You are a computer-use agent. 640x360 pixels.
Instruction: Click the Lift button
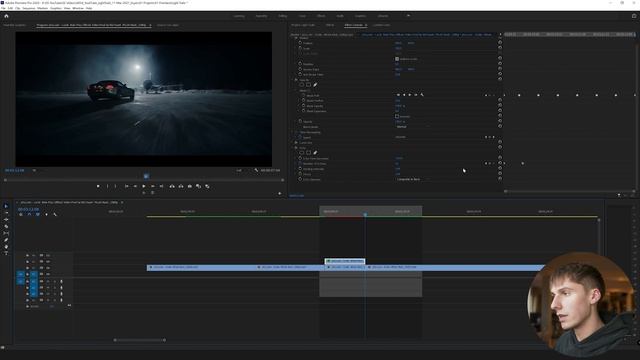[x=172, y=186]
